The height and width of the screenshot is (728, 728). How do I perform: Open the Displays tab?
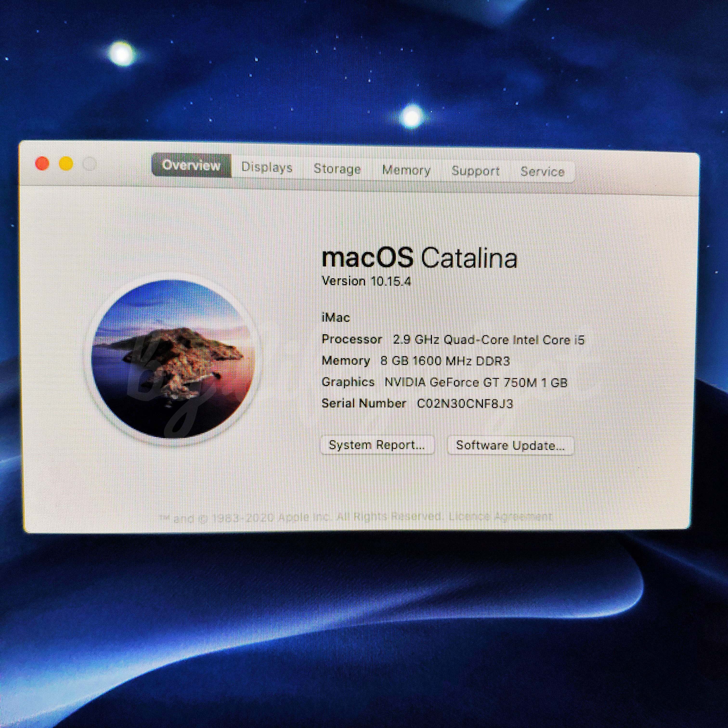point(267,167)
